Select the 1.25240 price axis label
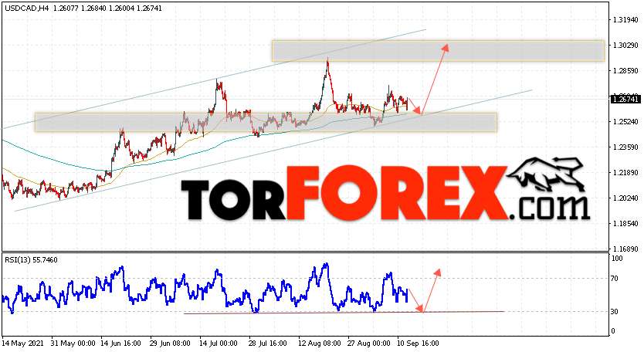Viewport: 644px width, 352px height. (x=625, y=121)
